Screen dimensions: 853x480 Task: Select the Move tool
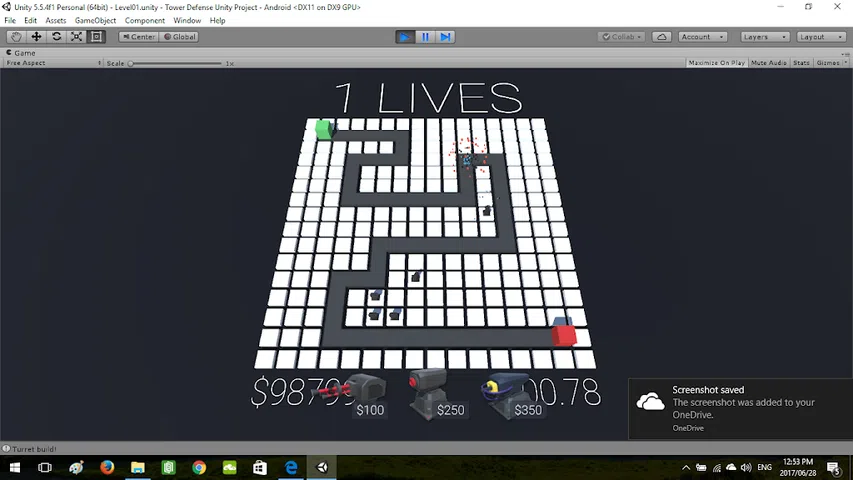36,37
